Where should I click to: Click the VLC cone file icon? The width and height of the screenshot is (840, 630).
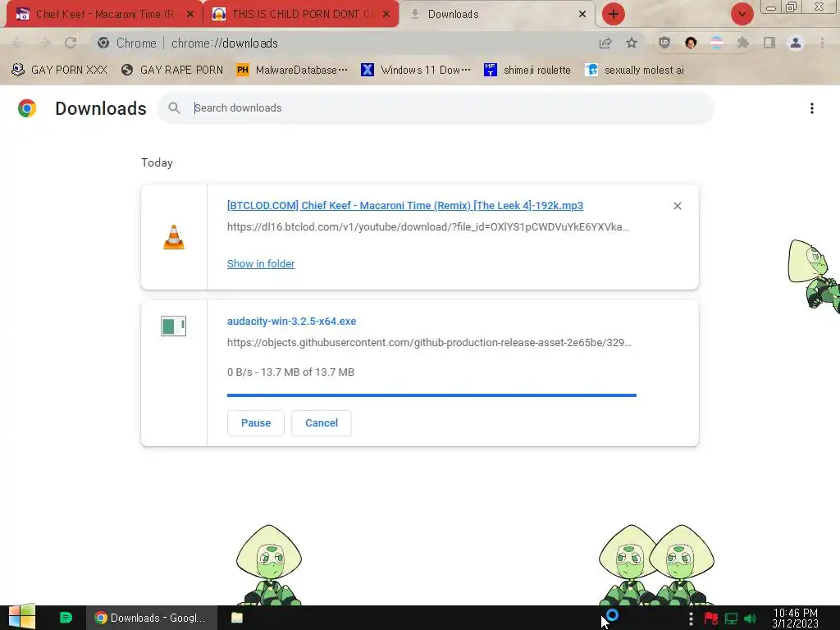point(174,237)
